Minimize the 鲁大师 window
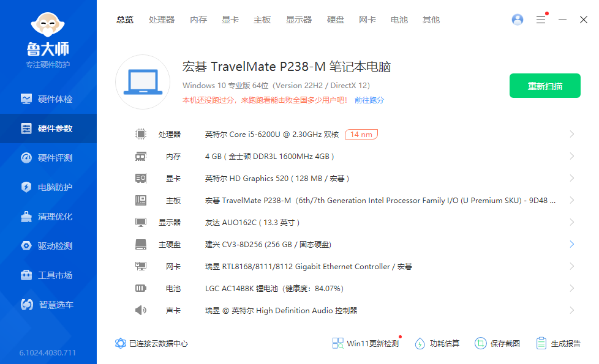The width and height of the screenshot is (599, 364). [562, 20]
